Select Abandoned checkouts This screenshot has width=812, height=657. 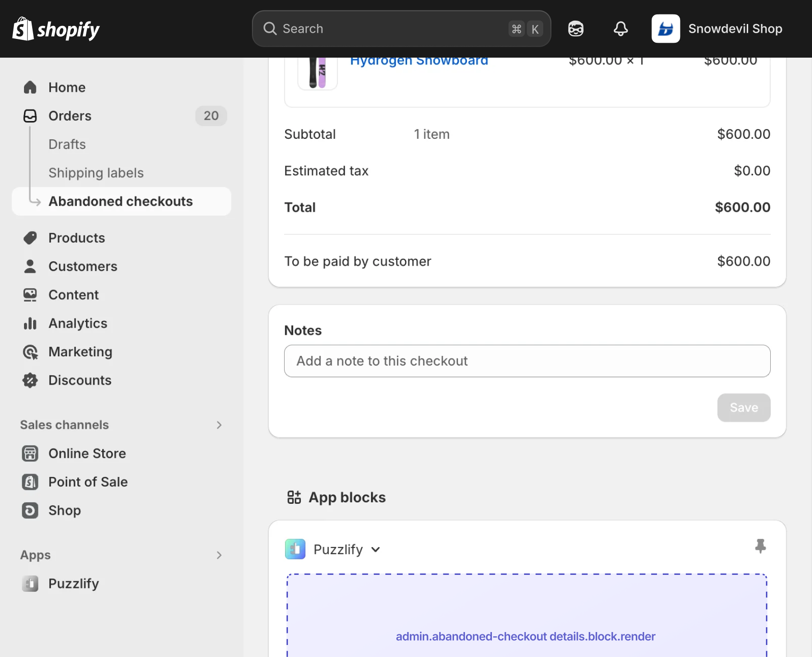click(x=121, y=201)
